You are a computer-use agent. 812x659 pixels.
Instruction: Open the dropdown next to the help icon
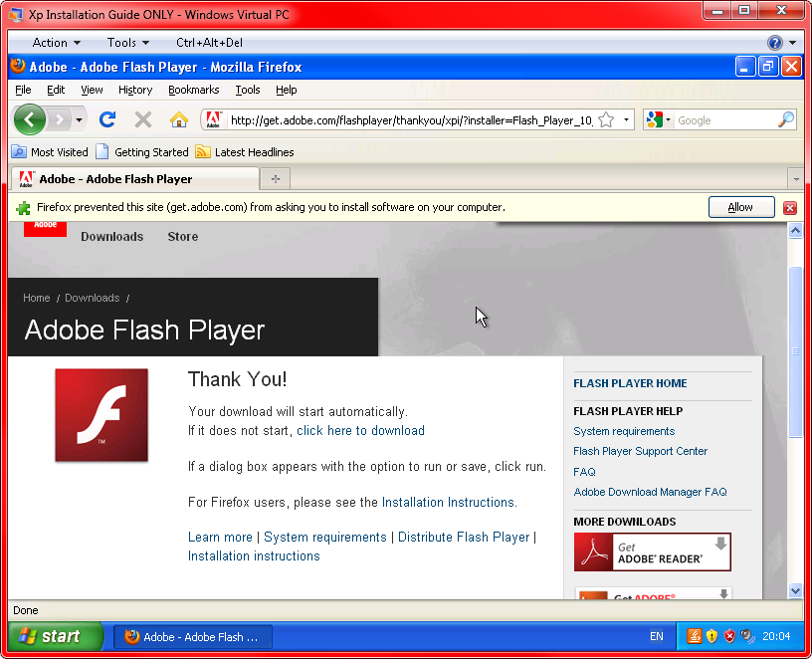793,43
